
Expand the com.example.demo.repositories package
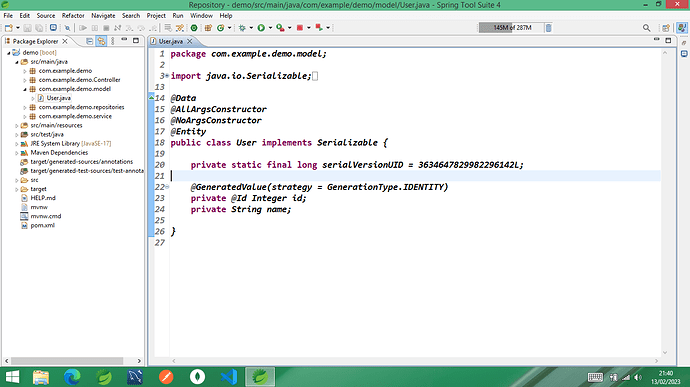pos(25,107)
